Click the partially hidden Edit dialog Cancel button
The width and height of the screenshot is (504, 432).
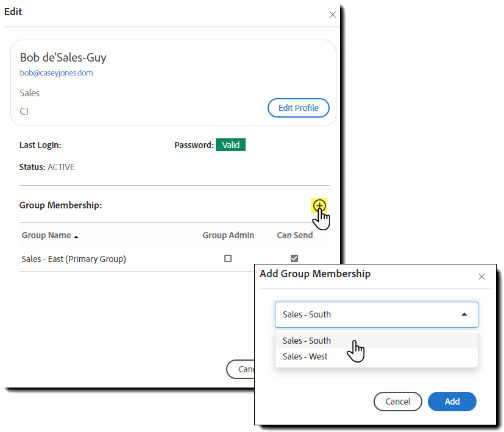pyautogui.click(x=240, y=369)
